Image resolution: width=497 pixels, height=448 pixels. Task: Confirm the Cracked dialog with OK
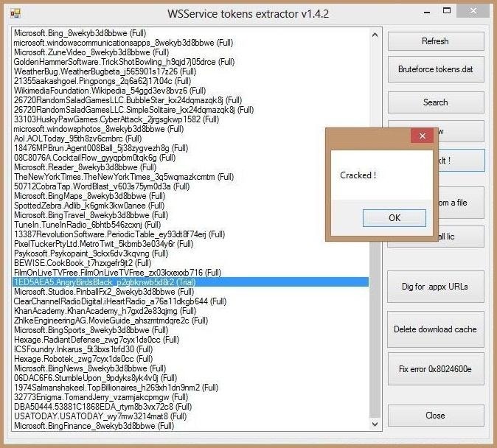coord(395,218)
